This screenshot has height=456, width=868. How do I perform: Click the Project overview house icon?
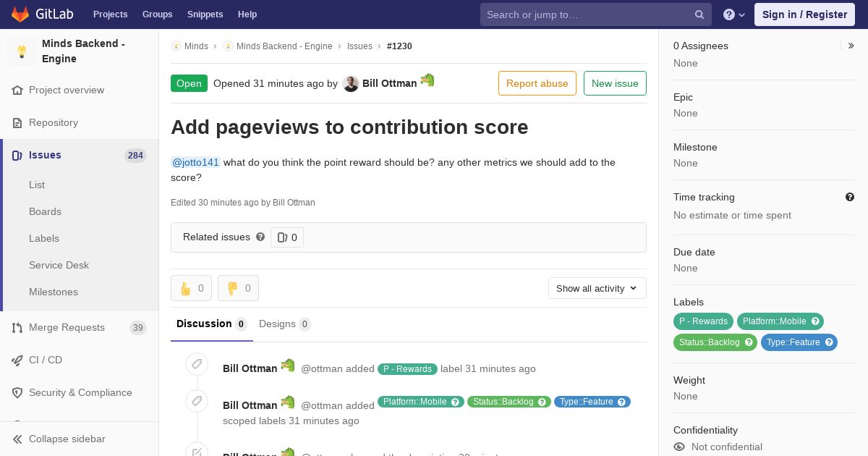click(17, 90)
